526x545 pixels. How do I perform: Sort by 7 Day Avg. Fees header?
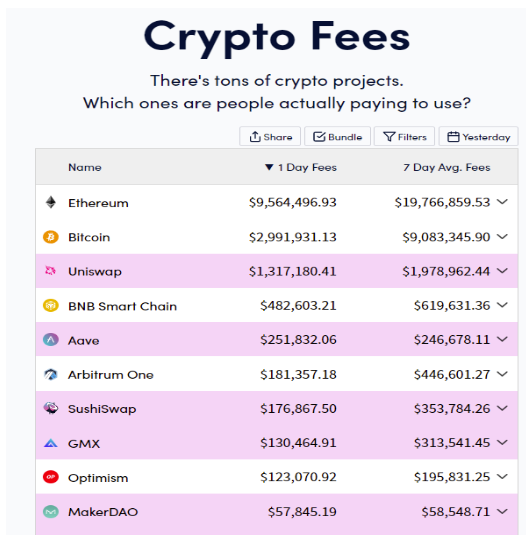tap(447, 167)
